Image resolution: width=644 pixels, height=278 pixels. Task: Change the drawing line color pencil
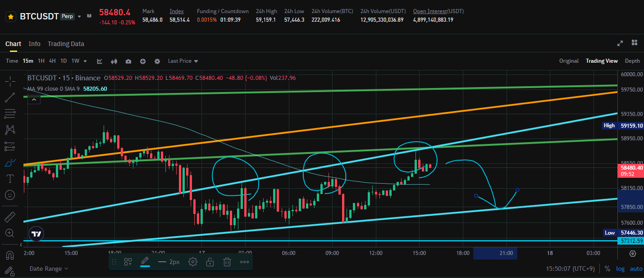(145, 261)
